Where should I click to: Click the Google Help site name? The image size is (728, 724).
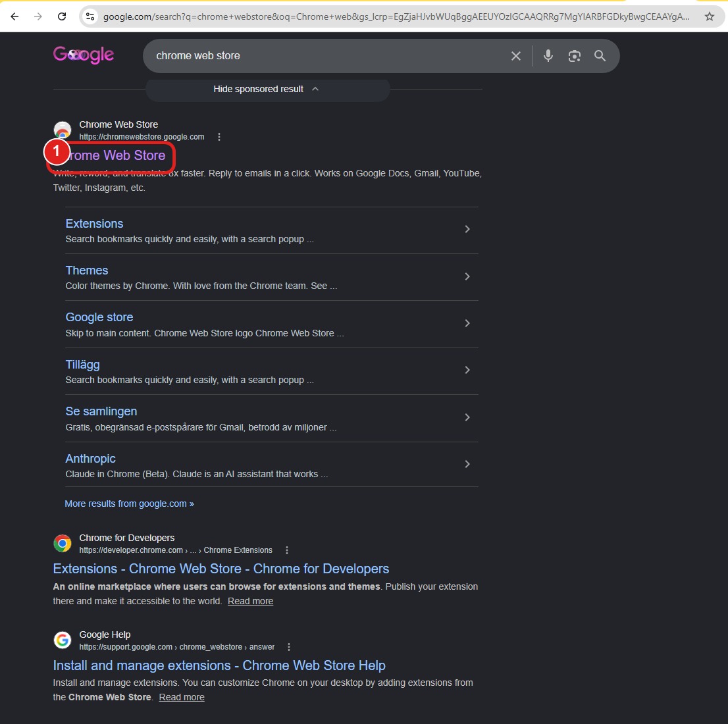[x=105, y=635]
